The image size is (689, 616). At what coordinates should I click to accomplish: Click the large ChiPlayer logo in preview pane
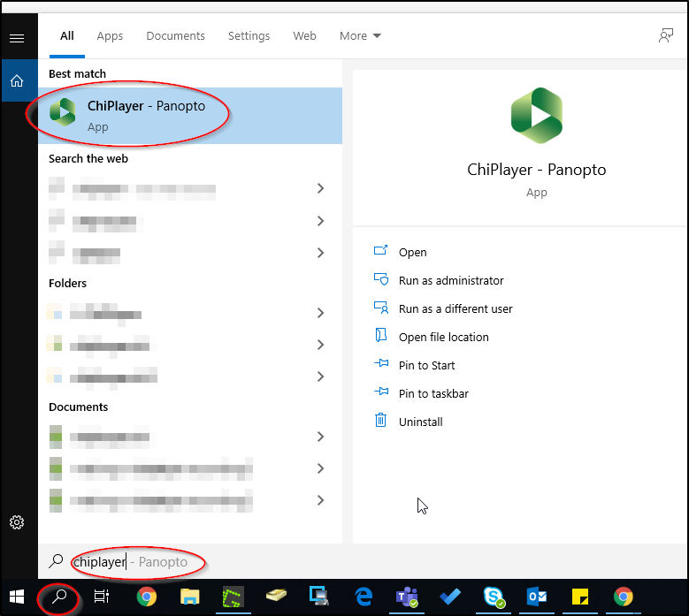[x=537, y=116]
